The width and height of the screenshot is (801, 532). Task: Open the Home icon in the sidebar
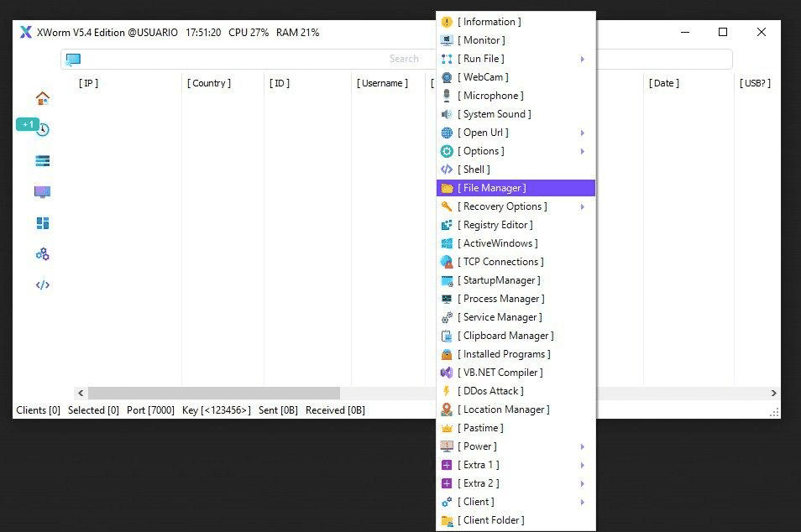42,98
